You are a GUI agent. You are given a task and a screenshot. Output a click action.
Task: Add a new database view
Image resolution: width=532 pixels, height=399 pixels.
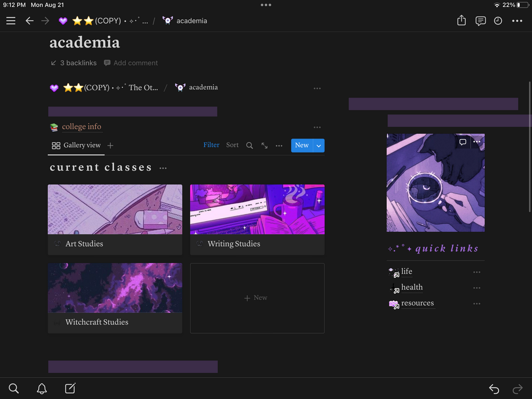click(x=110, y=146)
